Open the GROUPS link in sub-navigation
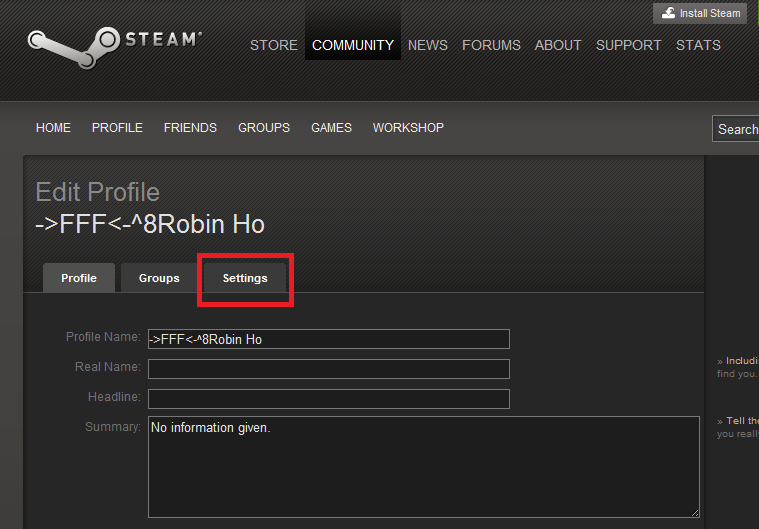This screenshot has height=529, width=759. coord(264,128)
